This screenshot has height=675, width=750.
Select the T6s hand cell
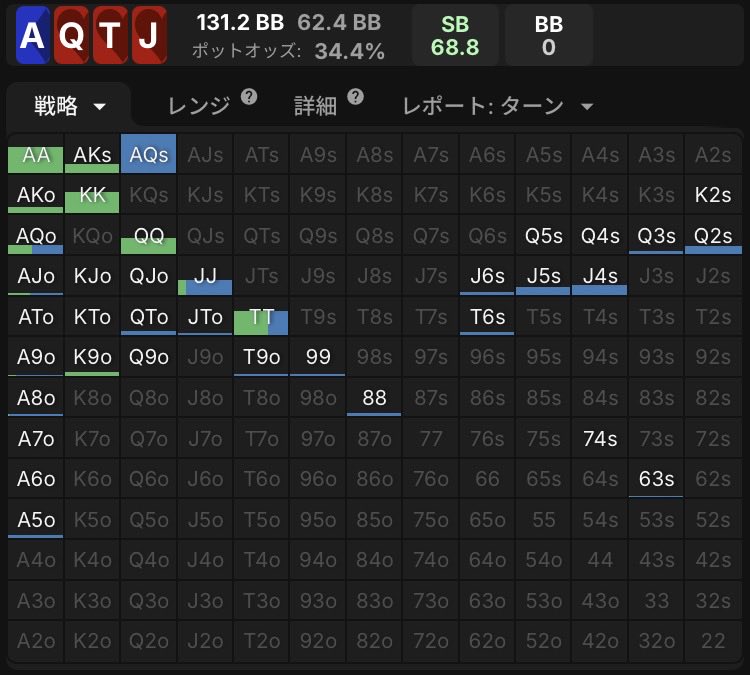(x=487, y=316)
